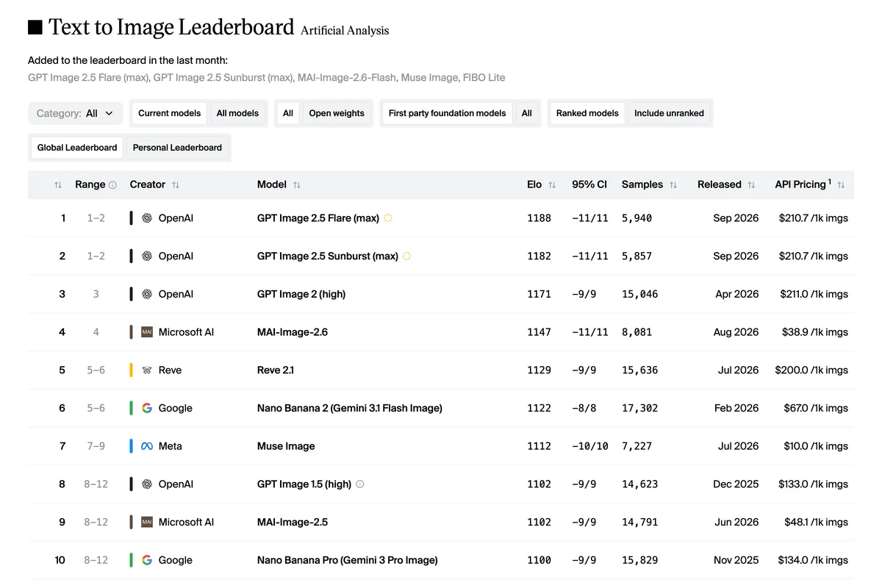Click the Model column header
Screen dimensions: 882x588
272,184
